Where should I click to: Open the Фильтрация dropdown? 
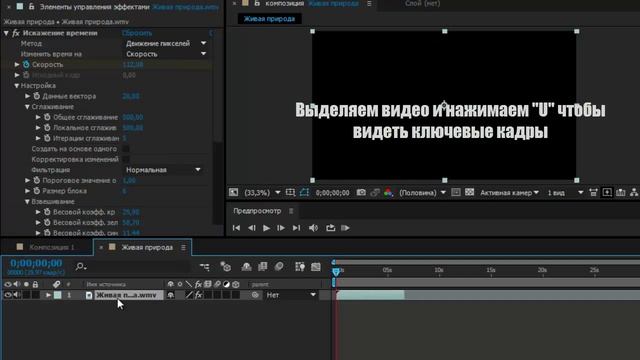pyautogui.click(x=163, y=170)
